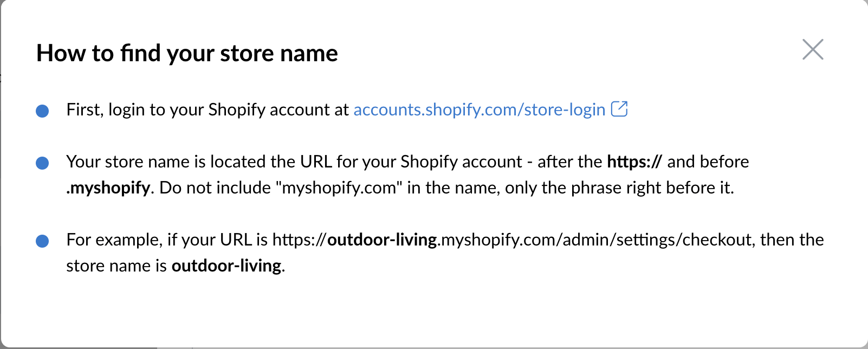Click the "and before" text after https://
The width and height of the screenshot is (868, 349).
coord(708,162)
